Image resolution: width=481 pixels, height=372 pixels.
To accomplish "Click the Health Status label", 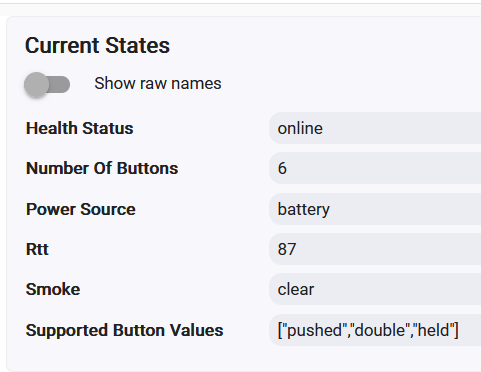I will click(80, 128).
